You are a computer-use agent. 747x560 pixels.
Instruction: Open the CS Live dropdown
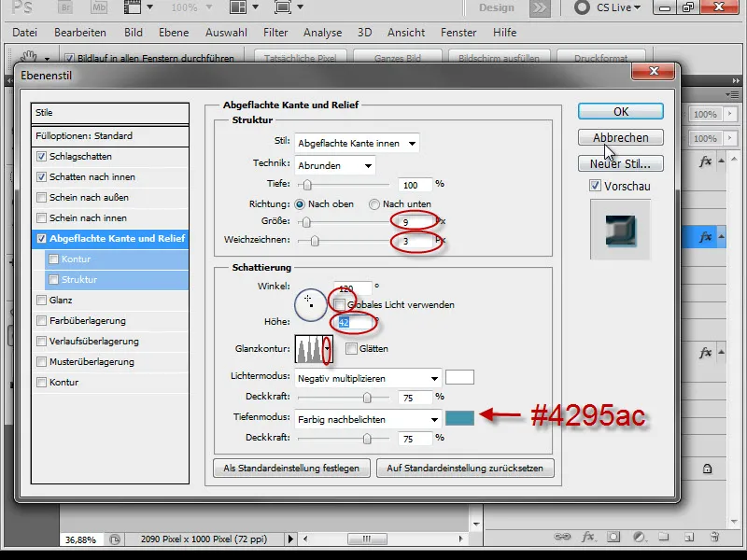click(619, 7)
